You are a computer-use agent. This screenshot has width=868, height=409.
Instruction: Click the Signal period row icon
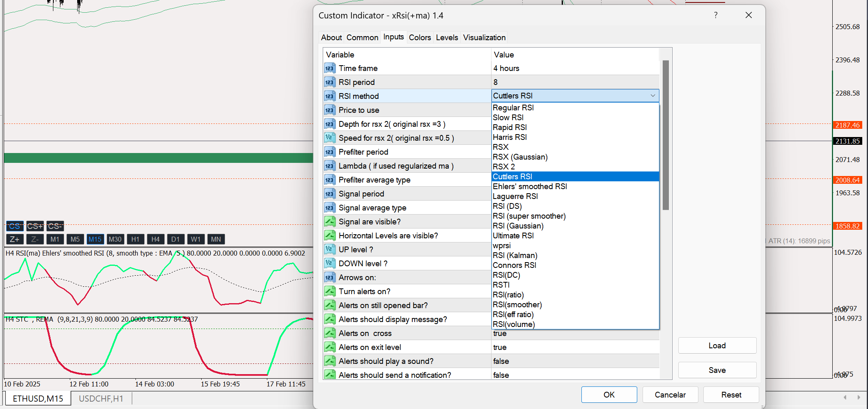(x=330, y=194)
